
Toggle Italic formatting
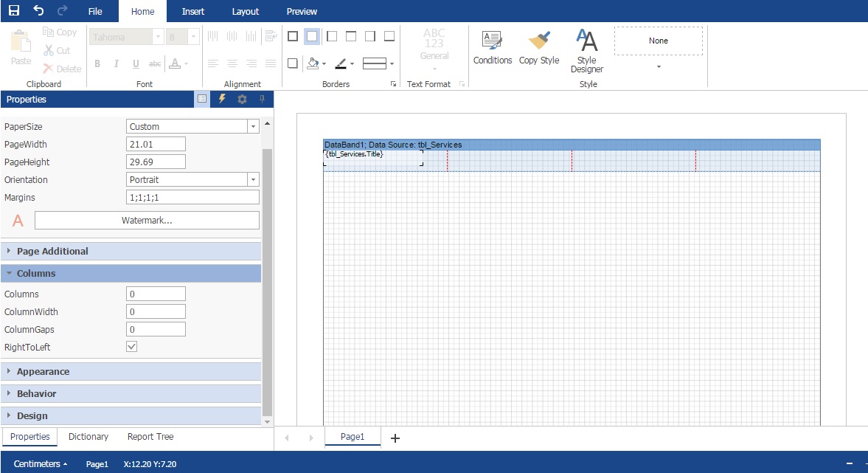(117, 63)
